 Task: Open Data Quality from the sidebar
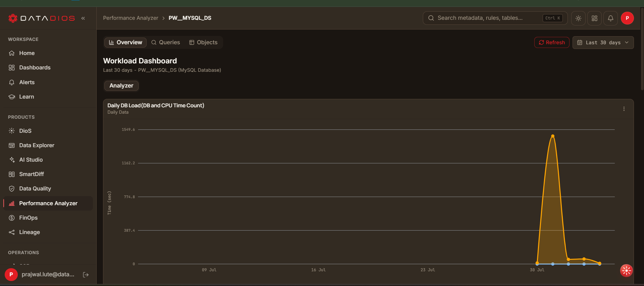[x=48, y=188]
